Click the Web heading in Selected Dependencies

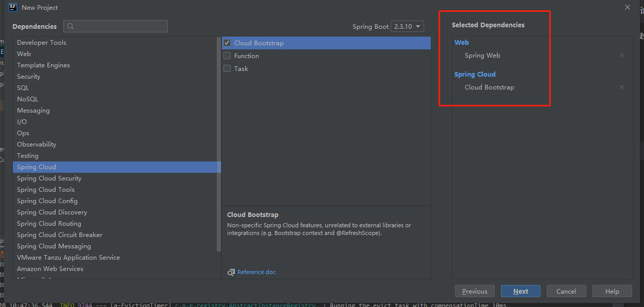pos(462,42)
